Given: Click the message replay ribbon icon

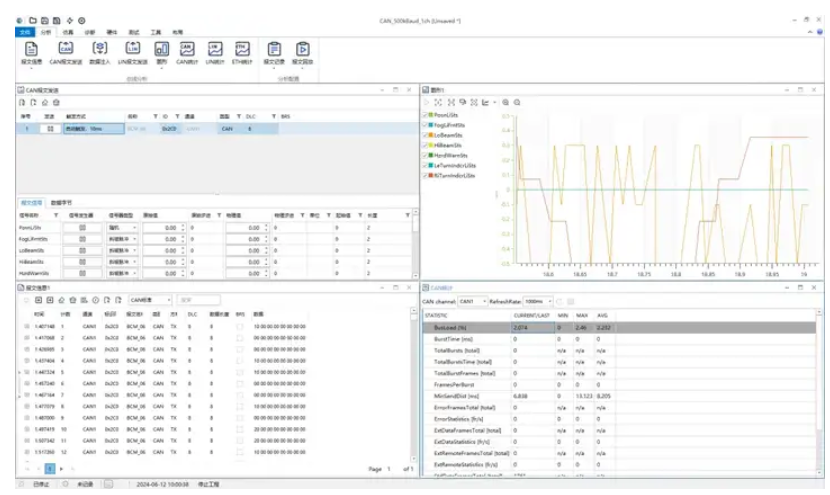Looking at the screenshot, I should coord(302,50).
